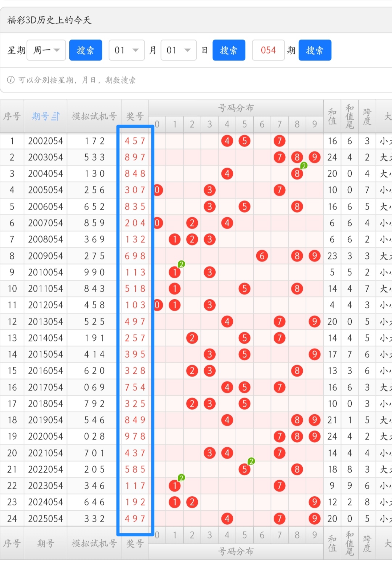This screenshot has height=566, width=392.
Task: Click the 和值 top column header
Action: coord(332,116)
